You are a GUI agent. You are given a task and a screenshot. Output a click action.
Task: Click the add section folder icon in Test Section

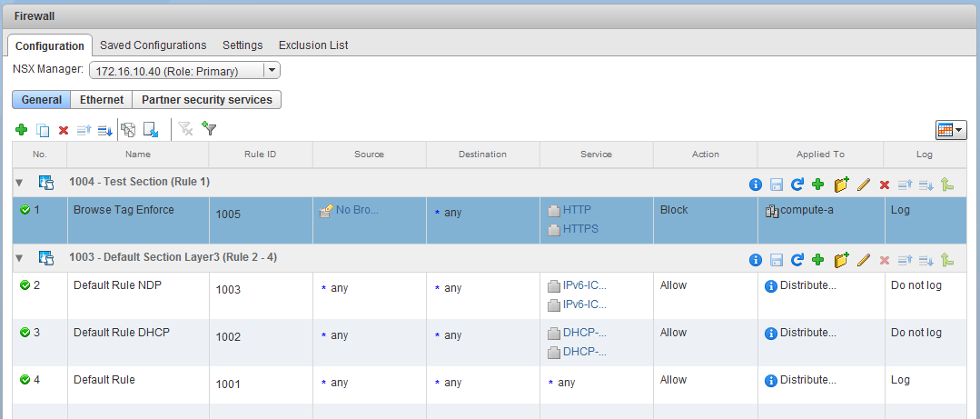pos(841,185)
